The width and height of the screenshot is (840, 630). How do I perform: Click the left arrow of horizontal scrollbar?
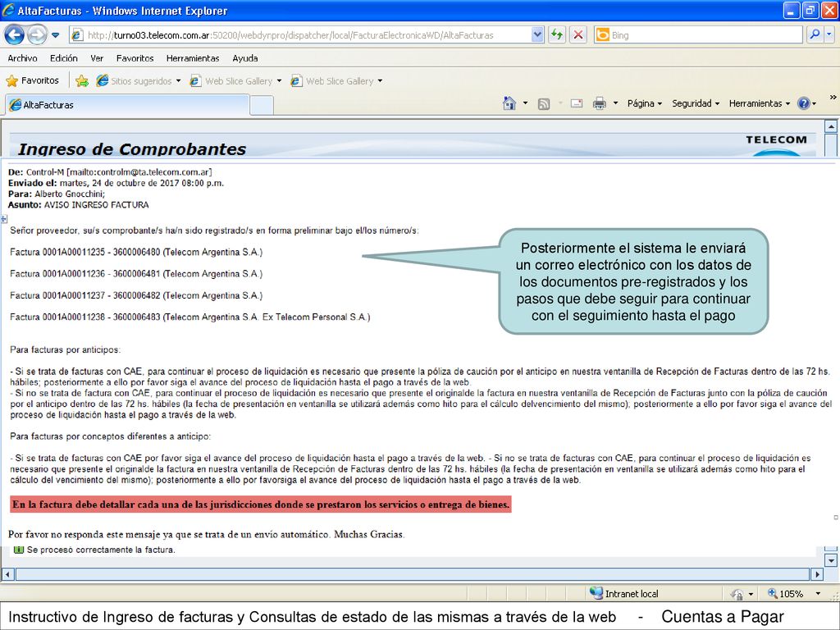pos(8,574)
